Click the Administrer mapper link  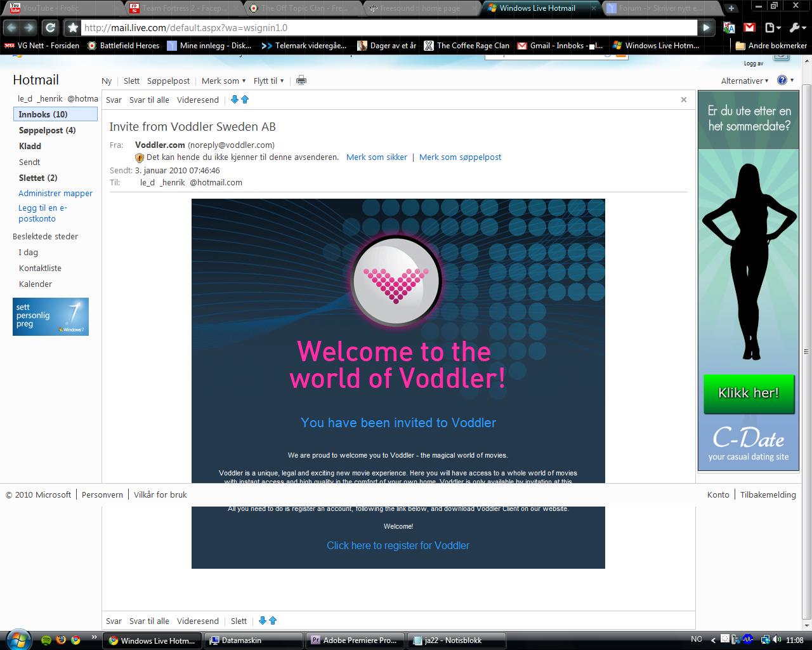click(55, 193)
